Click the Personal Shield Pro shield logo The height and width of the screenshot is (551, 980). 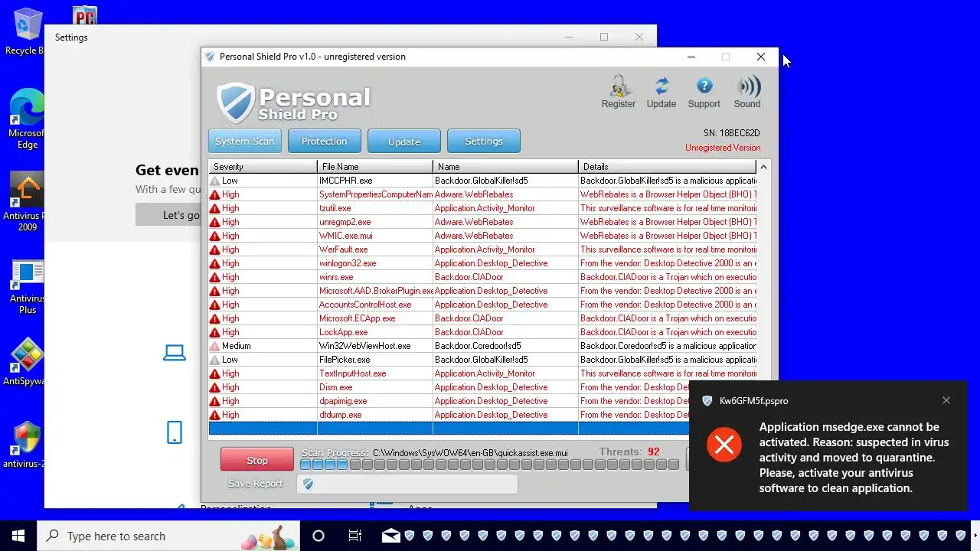tap(235, 103)
